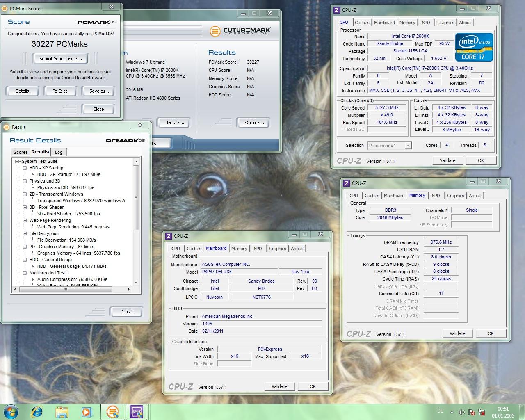Click scroll down arrow in results tree
Screen dimensions: 525x420
[136, 283]
